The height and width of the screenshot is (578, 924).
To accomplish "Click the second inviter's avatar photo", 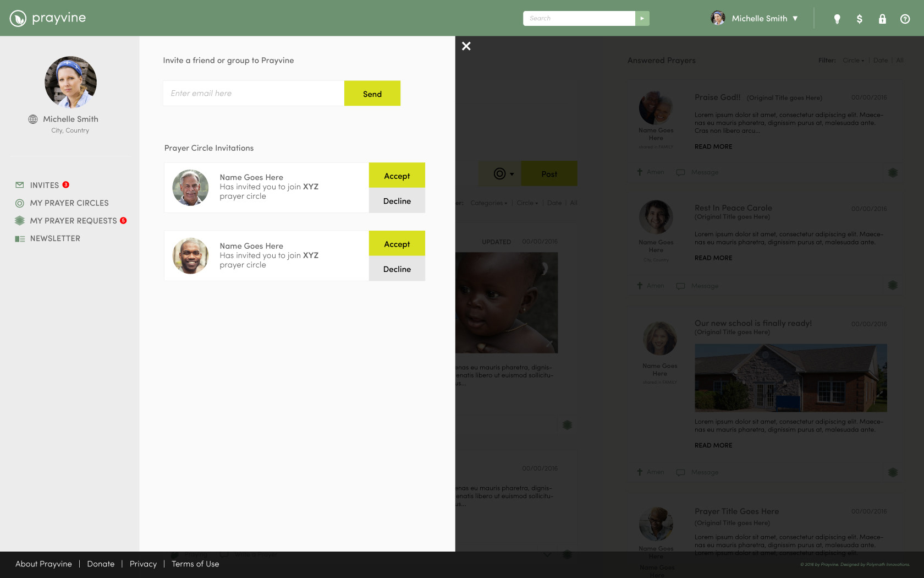I will [x=190, y=256].
